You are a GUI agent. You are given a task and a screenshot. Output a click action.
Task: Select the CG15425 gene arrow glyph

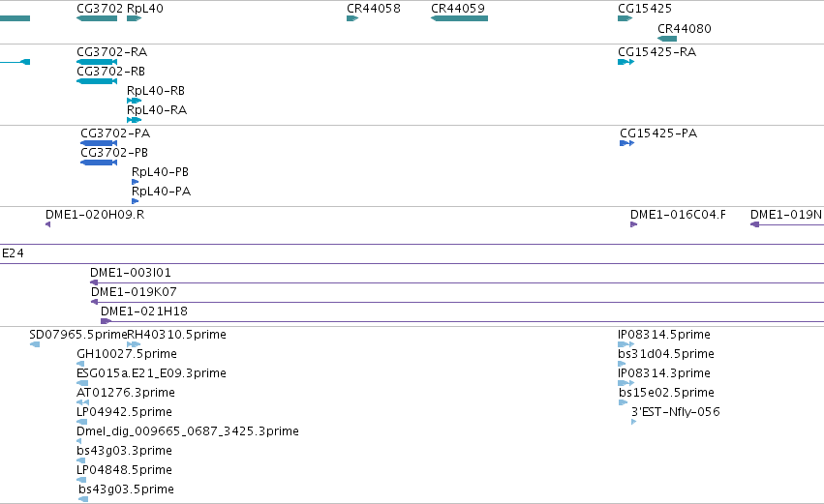(x=625, y=18)
